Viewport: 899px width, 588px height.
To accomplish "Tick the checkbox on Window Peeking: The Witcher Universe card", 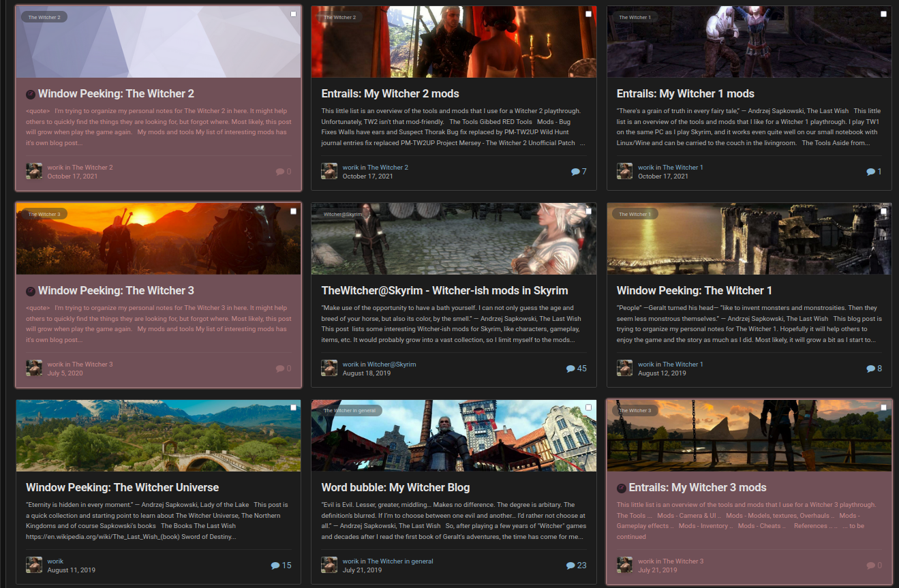I will coord(293,407).
